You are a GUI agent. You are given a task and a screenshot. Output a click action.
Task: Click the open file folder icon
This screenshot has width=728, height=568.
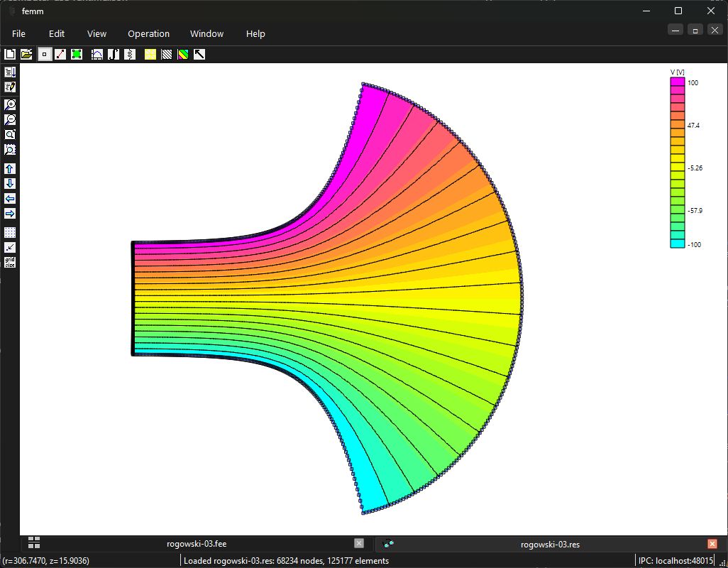pyautogui.click(x=26, y=55)
